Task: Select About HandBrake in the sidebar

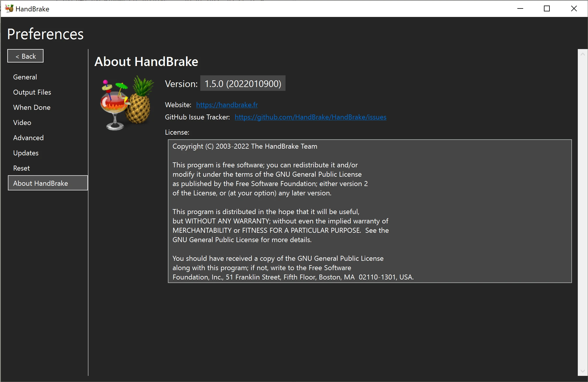Action: (x=48, y=183)
